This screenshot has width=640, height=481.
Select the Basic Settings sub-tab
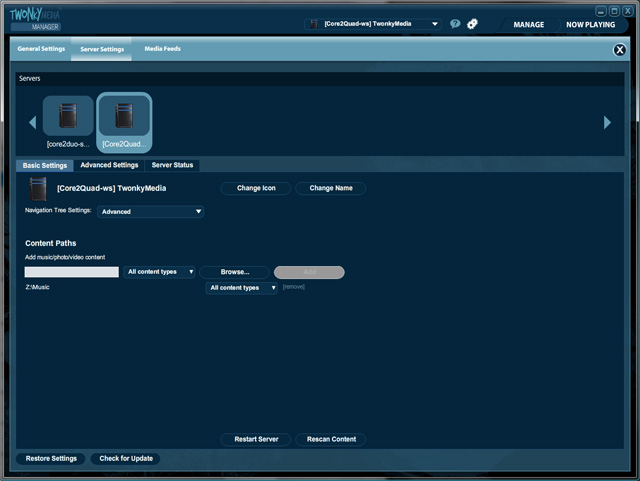pyautogui.click(x=45, y=165)
